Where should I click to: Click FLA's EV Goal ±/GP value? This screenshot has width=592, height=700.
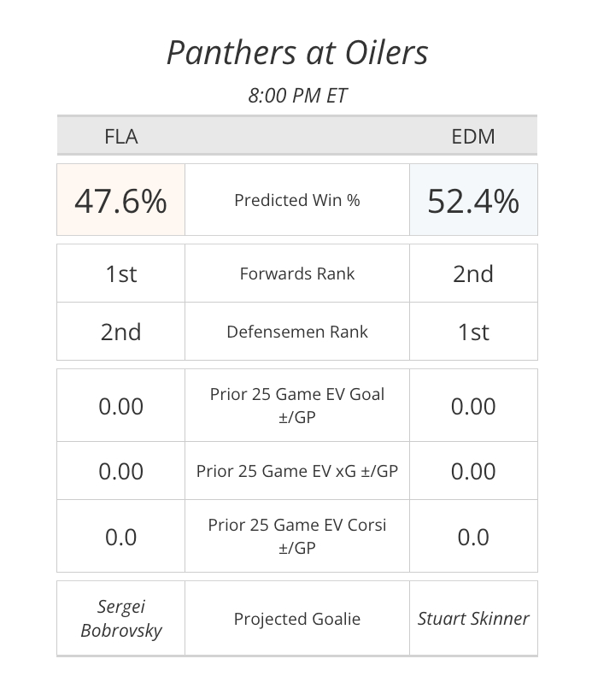pos(120,406)
